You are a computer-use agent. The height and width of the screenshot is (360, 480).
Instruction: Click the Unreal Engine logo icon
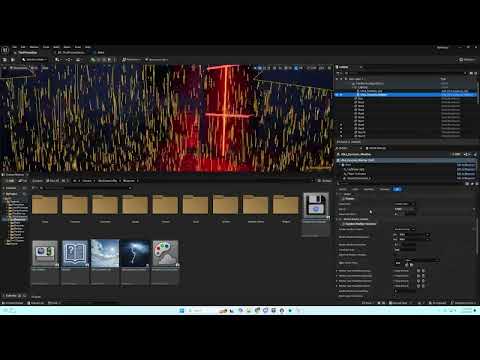click(x=5, y=50)
